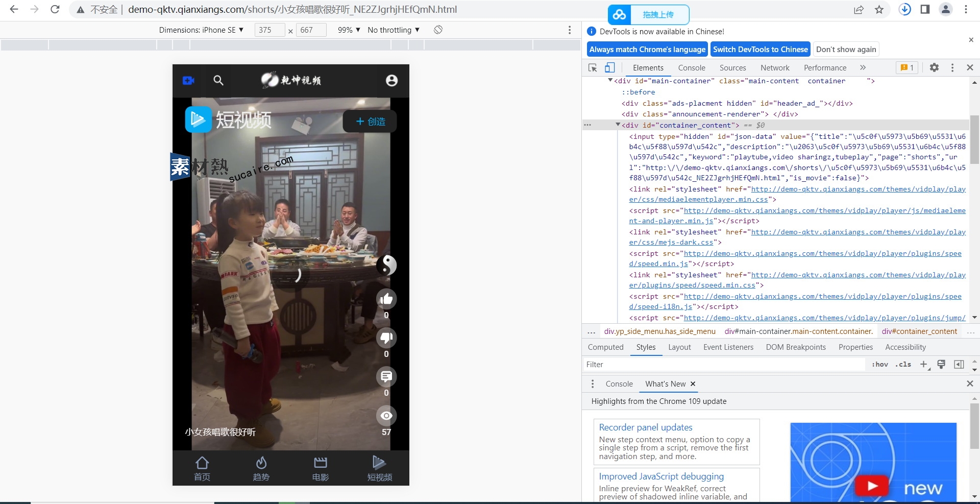The image size is (980, 504).
Task: Select the 短视频 shorts bottom tab
Action: pos(380,468)
